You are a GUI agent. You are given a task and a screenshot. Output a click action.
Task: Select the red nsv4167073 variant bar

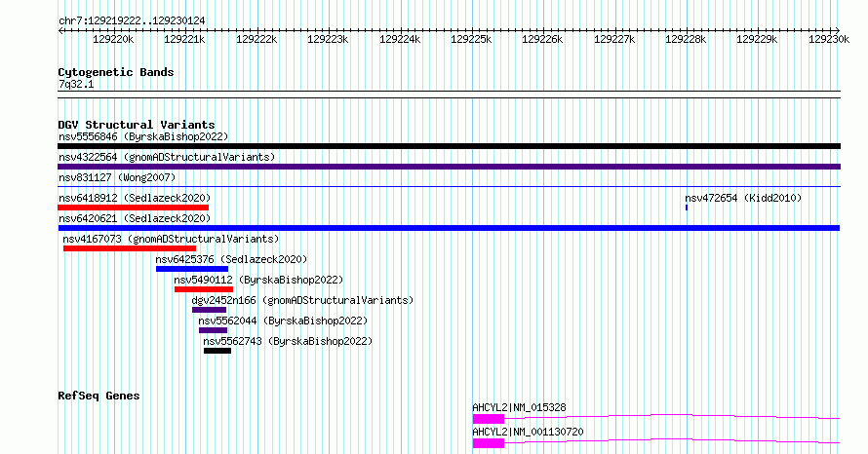[130, 248]
